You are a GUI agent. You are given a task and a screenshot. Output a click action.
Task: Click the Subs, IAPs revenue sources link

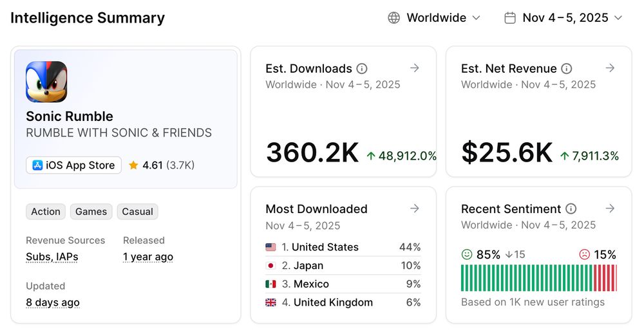52,257
